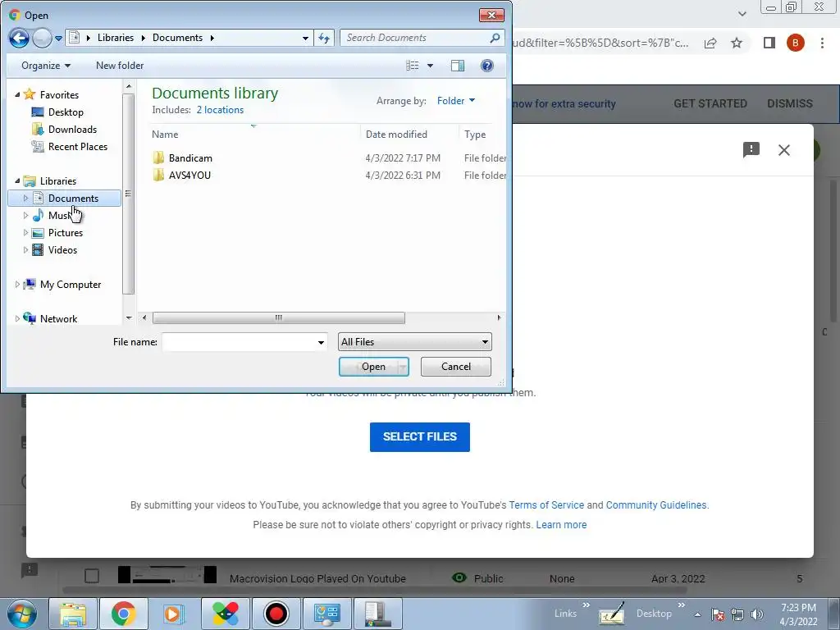Click the File name input field
Image resolution: width=840 pixels, height=630 pixels.
pos(244,342)
